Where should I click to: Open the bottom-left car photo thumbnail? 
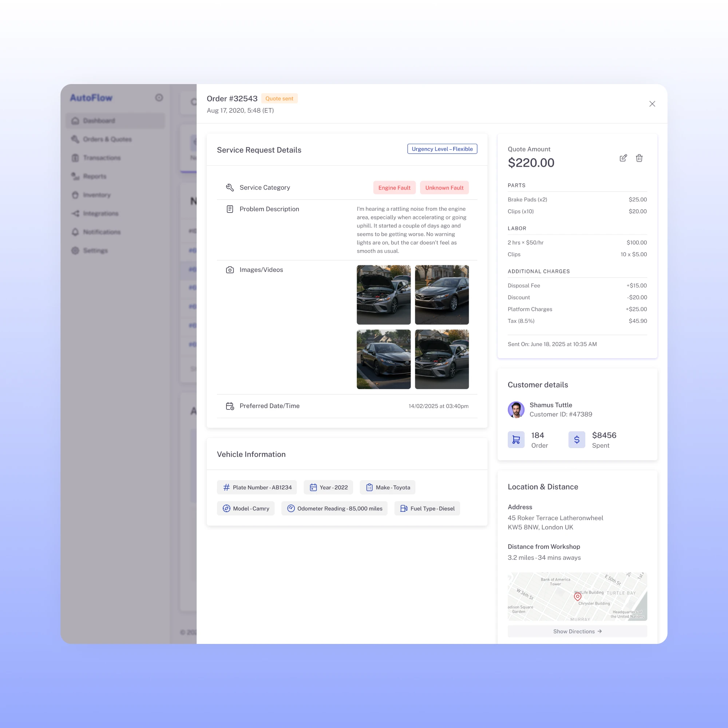[383, 359]
